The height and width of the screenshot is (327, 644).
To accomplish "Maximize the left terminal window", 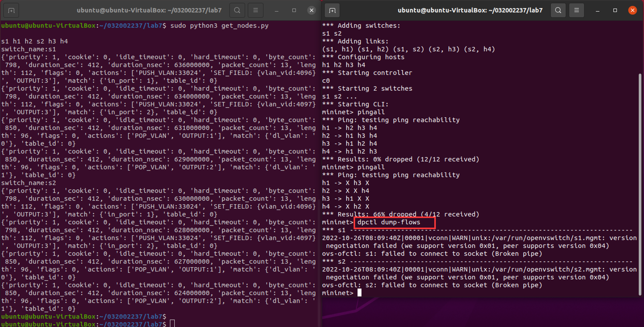I will (x=294, y=10).
